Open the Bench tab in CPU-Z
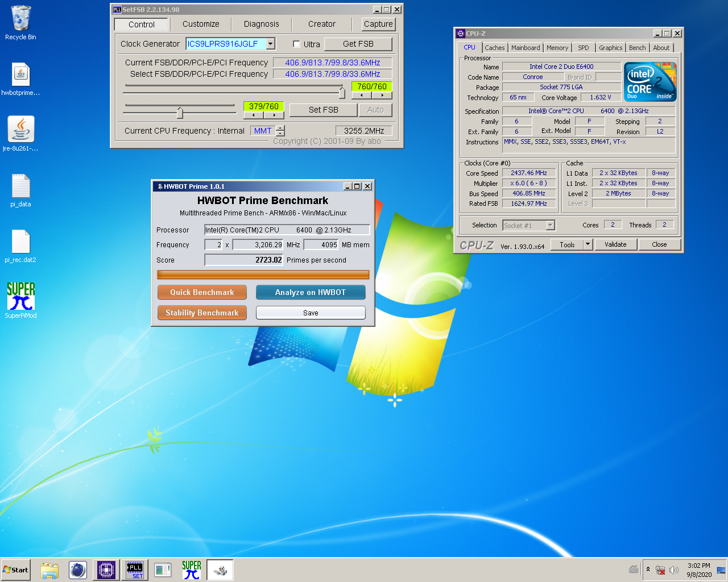Image resolution: width=728 pixels, height=582 pixels. tap(637, 48)
